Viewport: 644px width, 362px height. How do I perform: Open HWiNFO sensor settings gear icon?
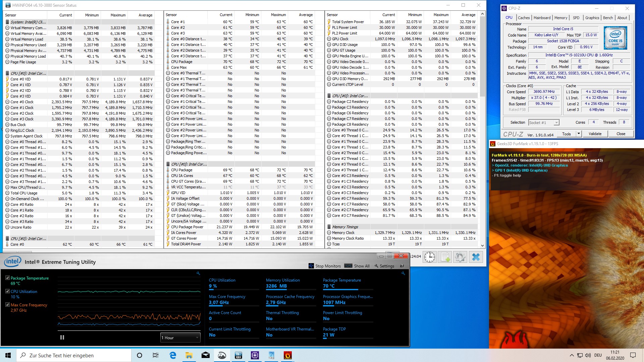click(460, 257)
